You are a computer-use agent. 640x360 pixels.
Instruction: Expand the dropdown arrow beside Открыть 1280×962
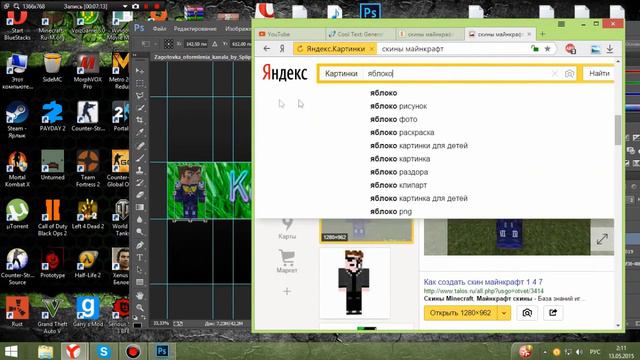pyautogui.click(x=504, y=313)
